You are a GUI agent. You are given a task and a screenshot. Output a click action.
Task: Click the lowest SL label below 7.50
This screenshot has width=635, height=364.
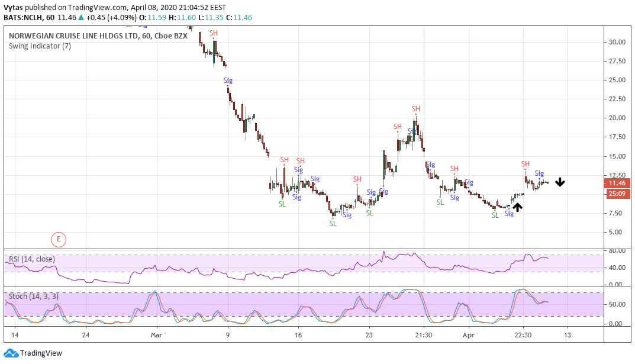click(x=333, y=224)
